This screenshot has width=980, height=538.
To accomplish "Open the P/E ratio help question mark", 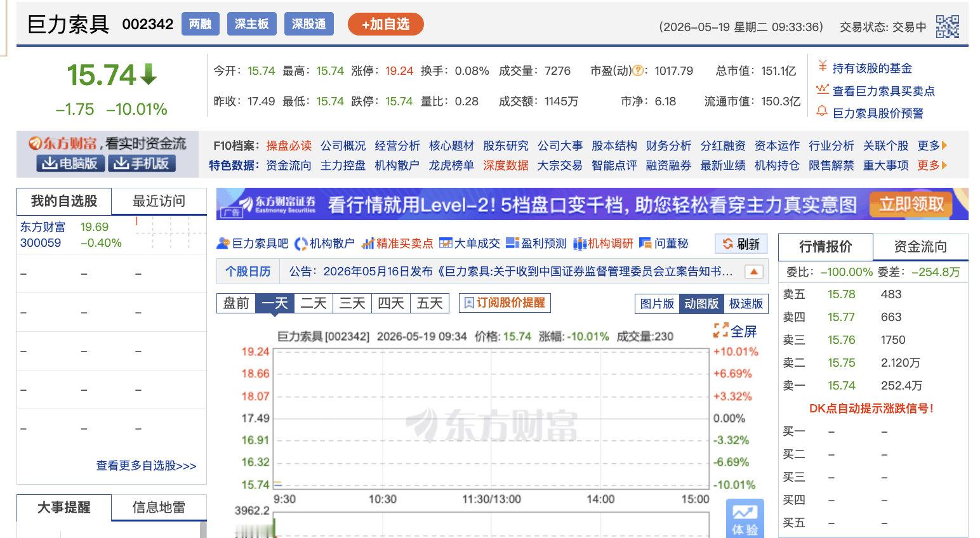I will pyautogui.click(x=638, y=71).
